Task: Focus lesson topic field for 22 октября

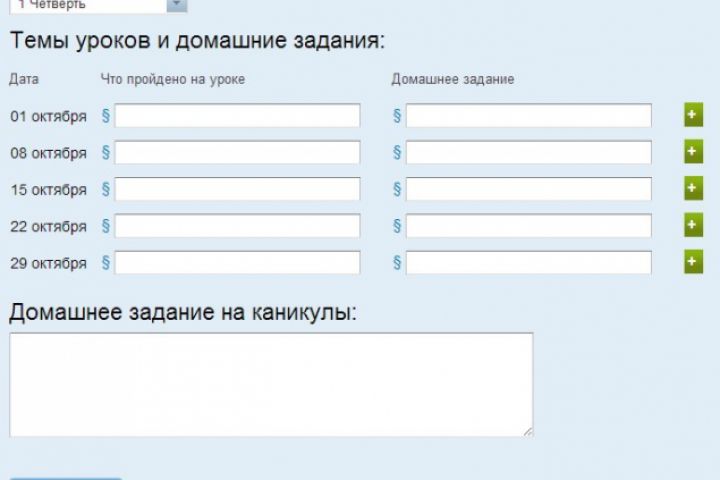Action: (237, 226)
